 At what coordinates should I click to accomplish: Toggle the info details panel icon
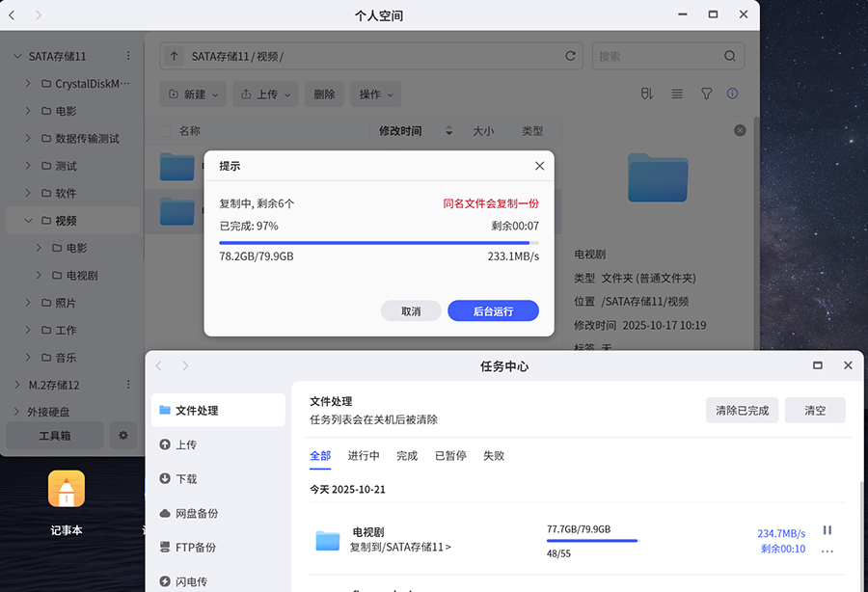(732, 94)
